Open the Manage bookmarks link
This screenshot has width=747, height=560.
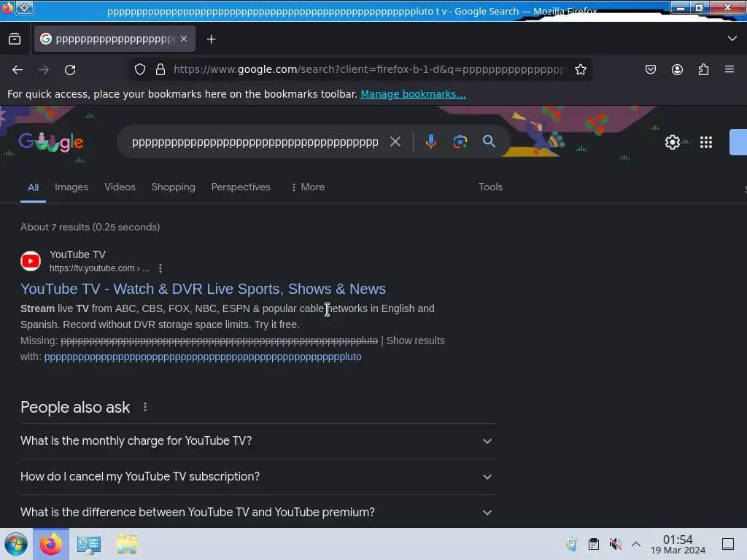[x=413, y=94]
